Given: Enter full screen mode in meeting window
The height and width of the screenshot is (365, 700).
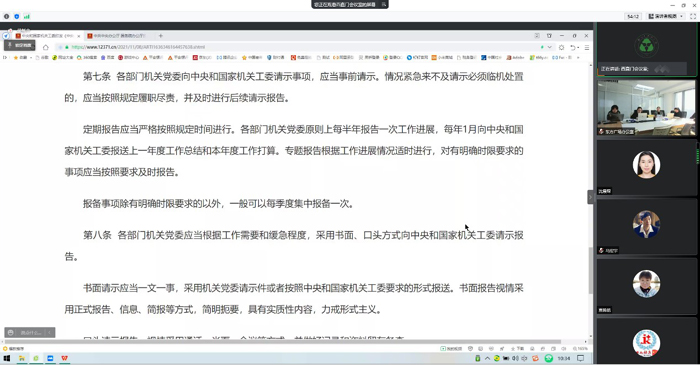Looking at the screenshot, I should [x=693, y=17].
